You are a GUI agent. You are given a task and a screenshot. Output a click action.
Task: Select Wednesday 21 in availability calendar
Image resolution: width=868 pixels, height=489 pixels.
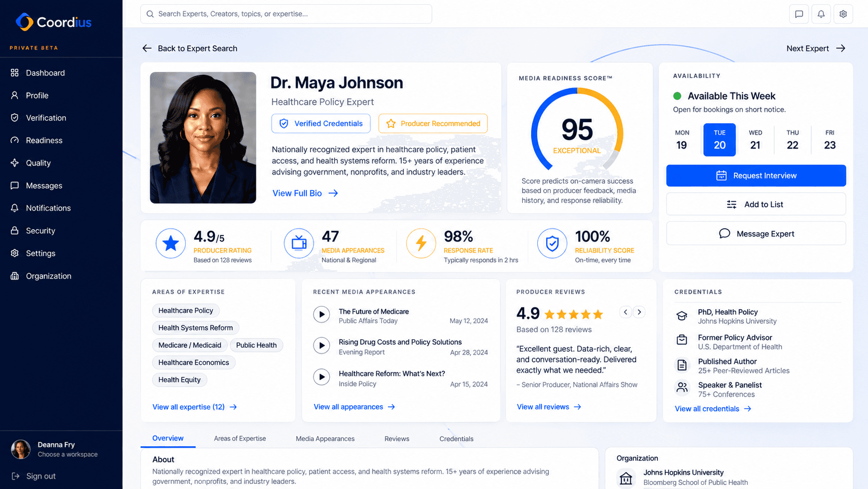(x=755, y=140)
